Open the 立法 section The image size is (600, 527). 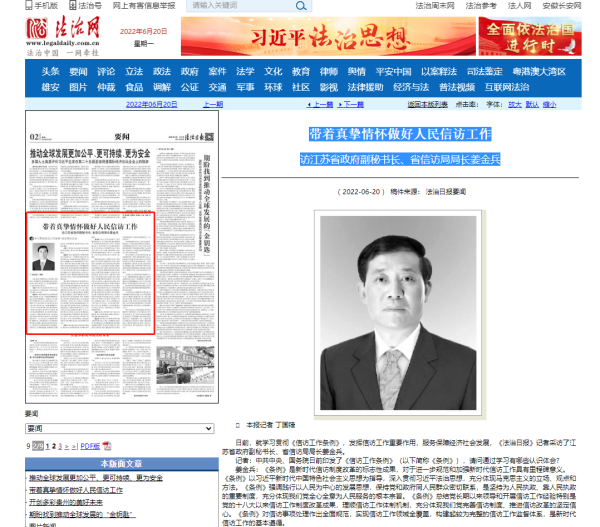[134, 72]
